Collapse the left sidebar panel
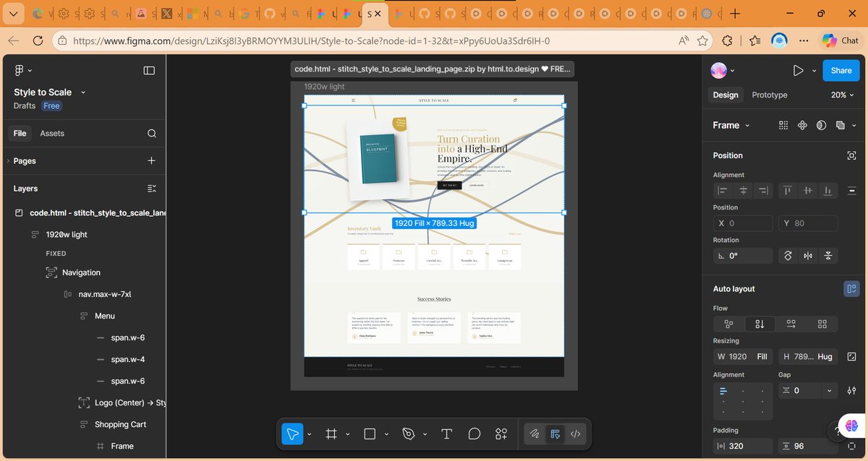This screenshot has width=868, height=461. (x=149, y=70)
